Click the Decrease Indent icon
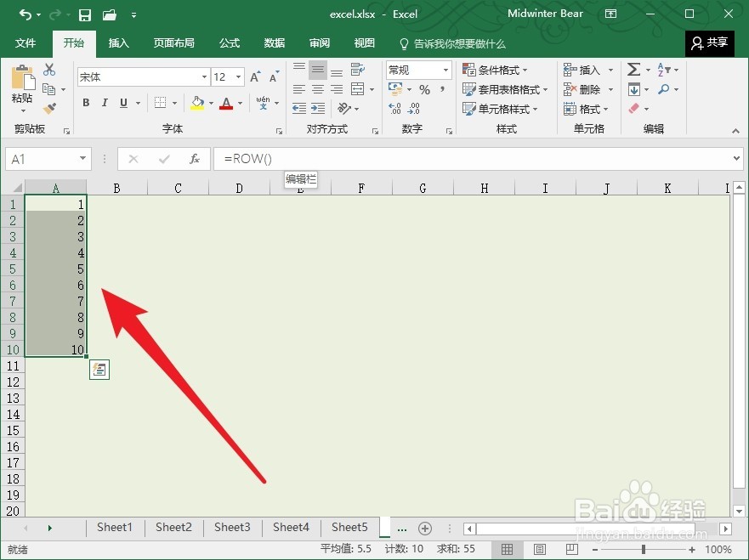The image size is (749, 560). click(x=299, y=109)
